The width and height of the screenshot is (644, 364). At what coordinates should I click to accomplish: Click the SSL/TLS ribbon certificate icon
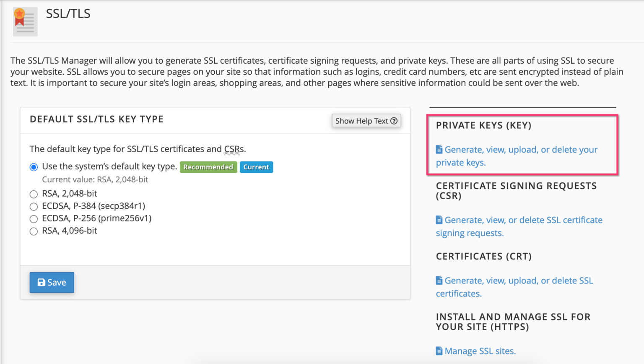click(x=25, y=21)
